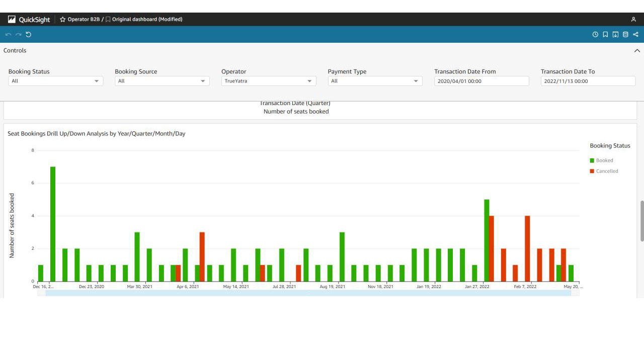Click the export download icon
Image resolution: width=644 pixels, height=362 pixels.
615,35
